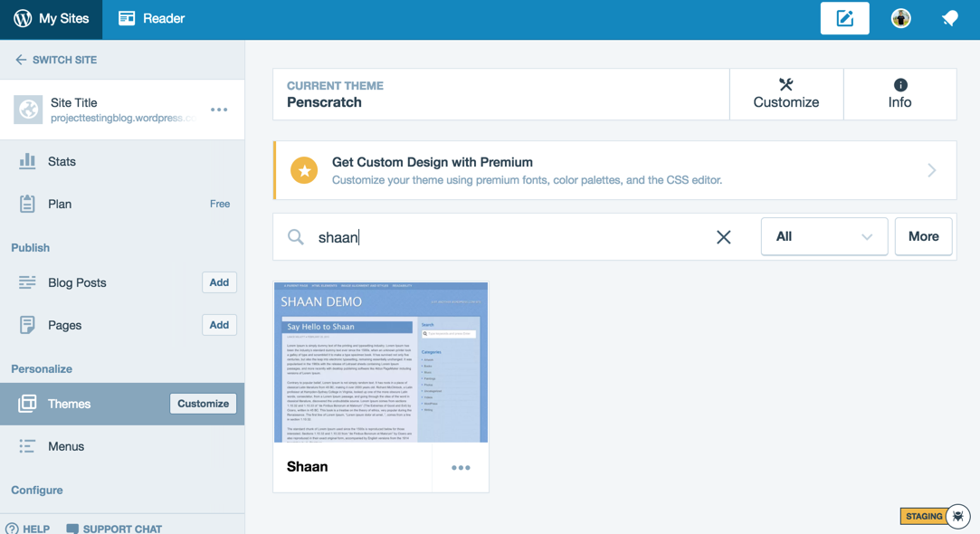980x534 pixels.
Task: Click the magnifying glass search icon
Action: pyautogui.click(x=296, y=237)
